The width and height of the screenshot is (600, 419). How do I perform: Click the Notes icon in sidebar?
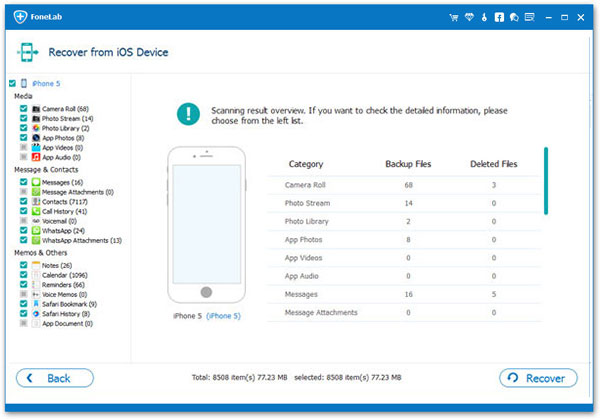point(36,265)
